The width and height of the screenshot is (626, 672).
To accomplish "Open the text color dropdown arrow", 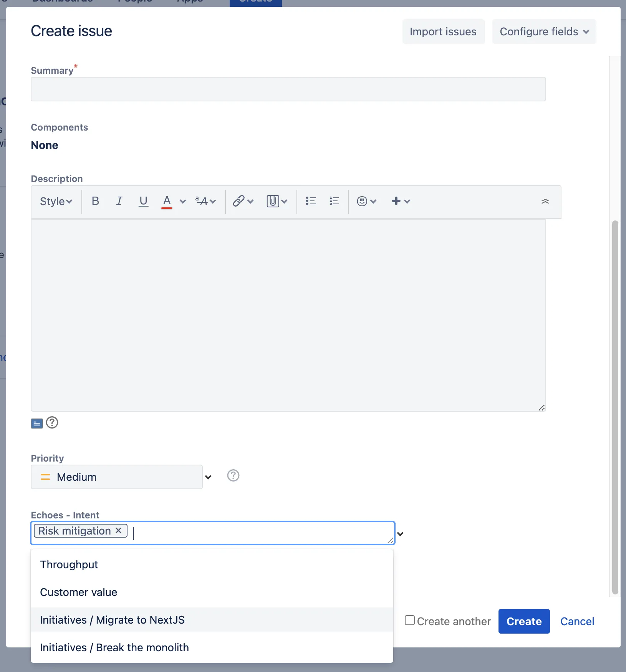I will pos(183,201).
